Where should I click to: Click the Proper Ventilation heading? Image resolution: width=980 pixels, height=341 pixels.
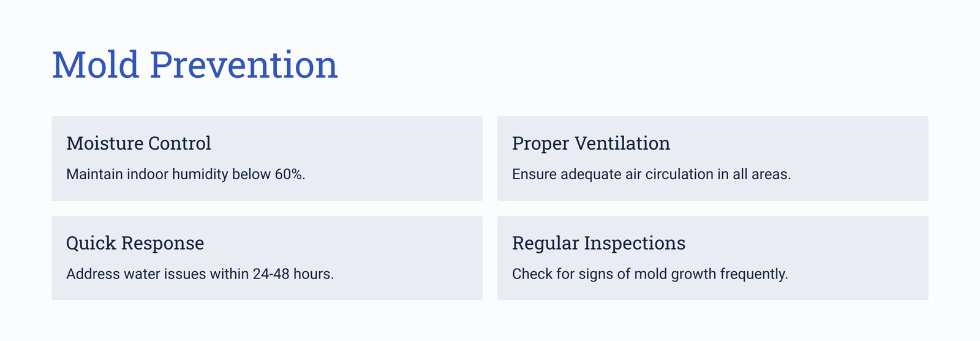(591, 143)
